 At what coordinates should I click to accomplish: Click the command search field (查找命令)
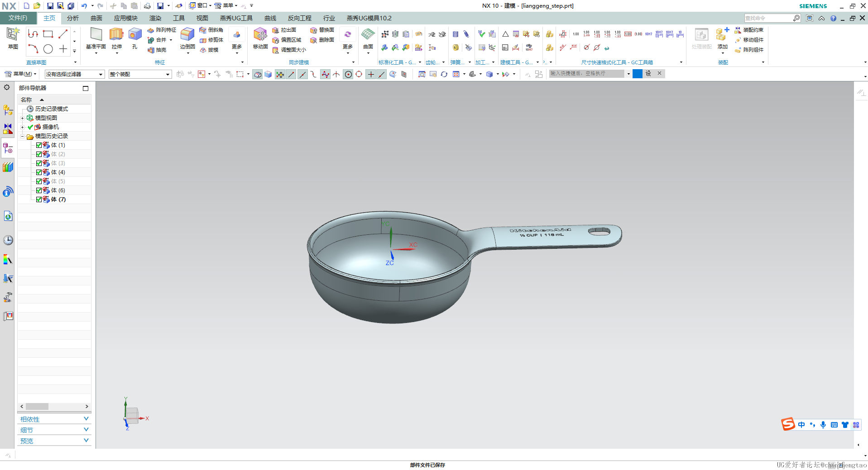[x=769, y=18]
